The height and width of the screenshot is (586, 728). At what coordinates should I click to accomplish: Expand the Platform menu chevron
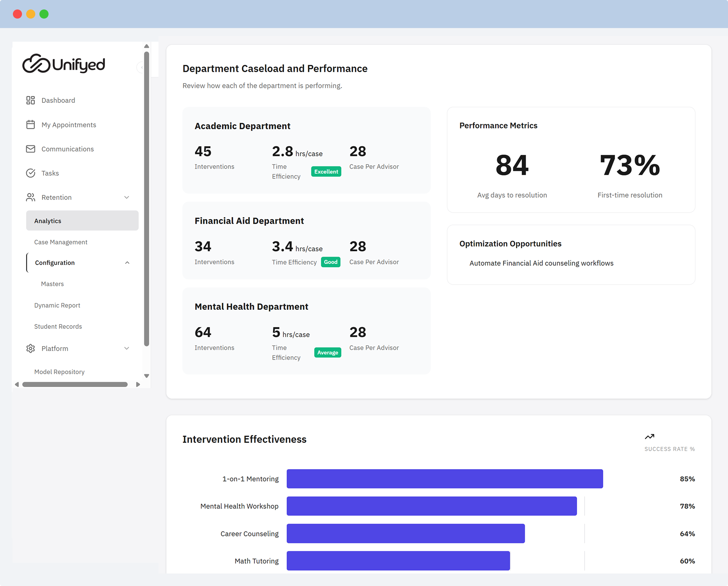click(127, 348)
